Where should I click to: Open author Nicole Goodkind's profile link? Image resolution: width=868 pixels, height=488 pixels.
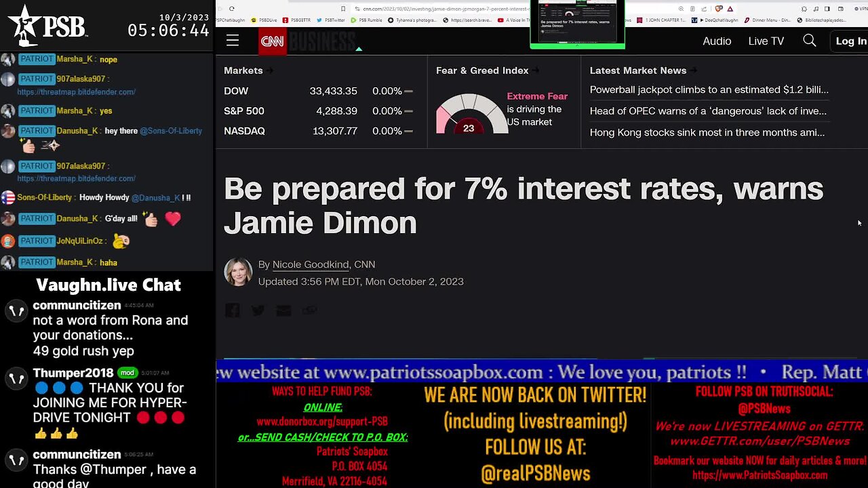tap(311, 264)
